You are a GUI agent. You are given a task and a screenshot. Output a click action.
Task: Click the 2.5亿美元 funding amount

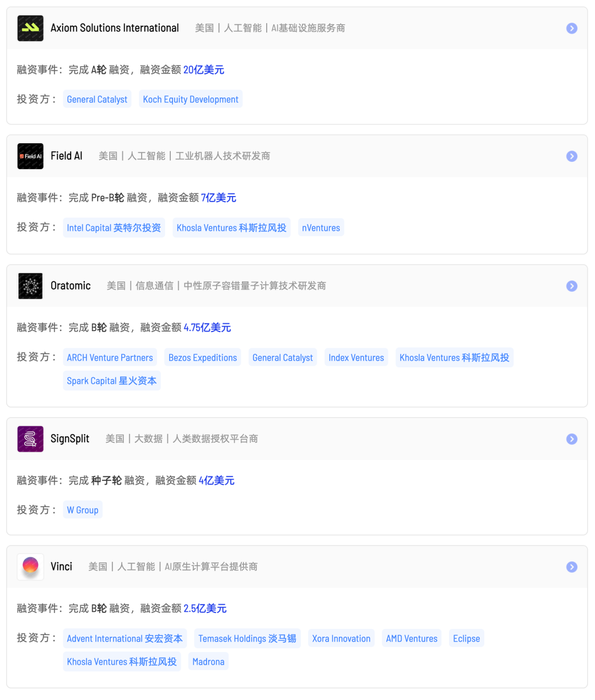(x=205, y=608)
